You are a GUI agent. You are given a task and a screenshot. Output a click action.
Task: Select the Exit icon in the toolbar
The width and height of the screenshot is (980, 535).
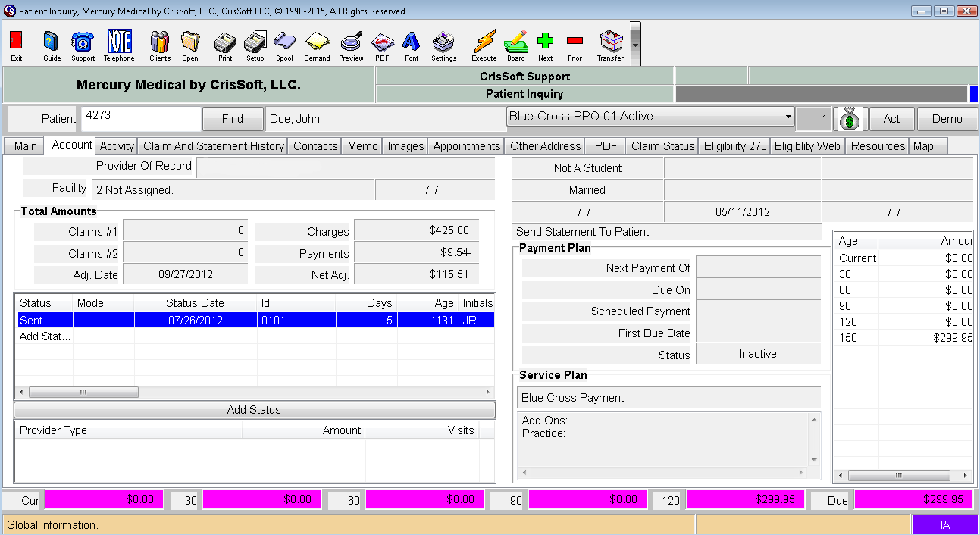[17, 44]
